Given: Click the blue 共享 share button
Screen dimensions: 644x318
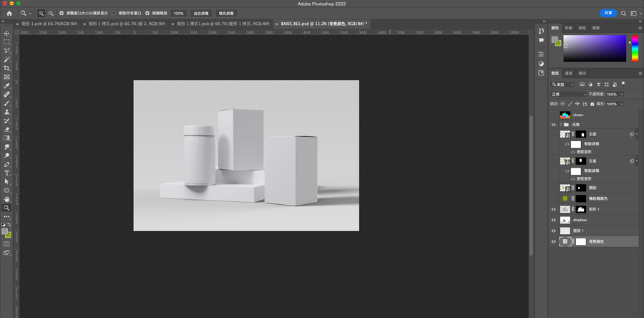Looking at the screenshot, I should coord(608,13).
